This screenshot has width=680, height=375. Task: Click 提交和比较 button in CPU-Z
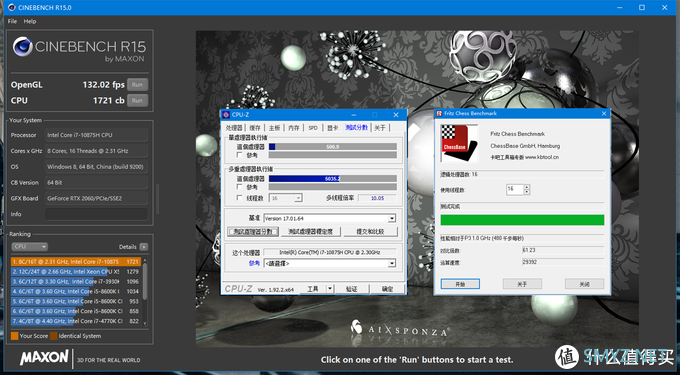pos(370,232)
